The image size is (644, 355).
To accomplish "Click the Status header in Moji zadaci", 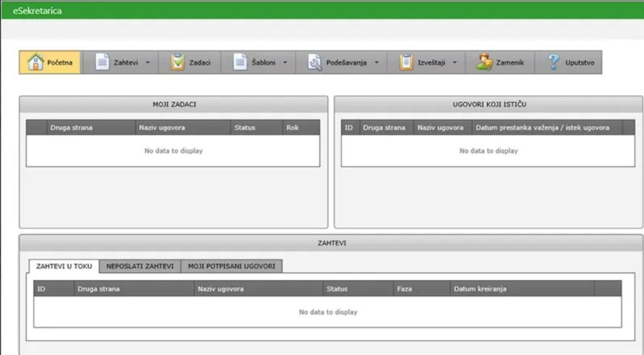I will (245, 128).
